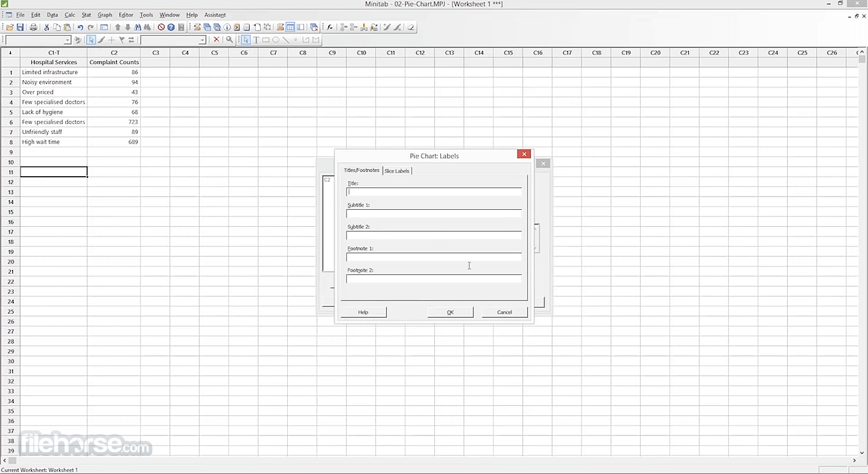Click the Show Session Folder icon

coord(197,27)
